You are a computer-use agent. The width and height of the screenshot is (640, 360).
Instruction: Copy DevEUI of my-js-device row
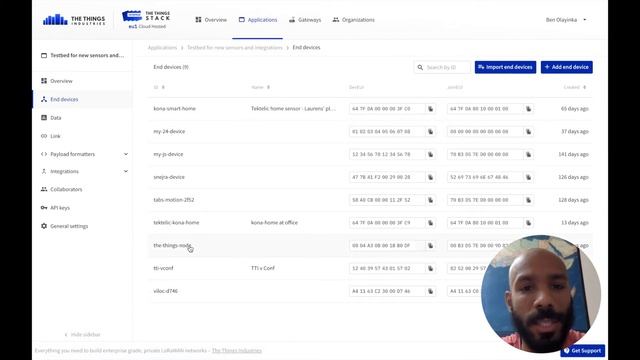click(430, 155)
